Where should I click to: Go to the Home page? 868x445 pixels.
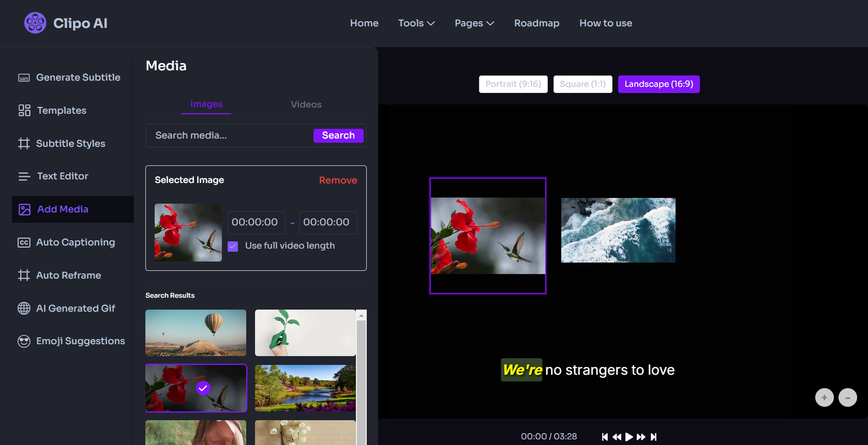coord(364,23)
